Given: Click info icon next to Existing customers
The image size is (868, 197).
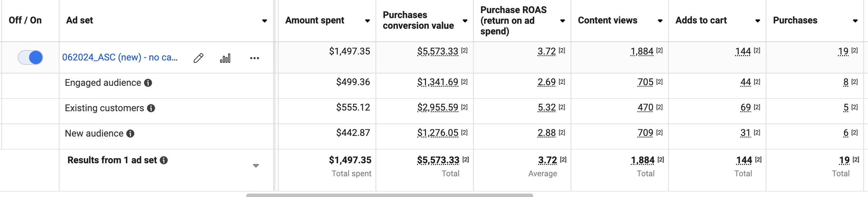Looking at the screenshot, I should click(151, 108).
